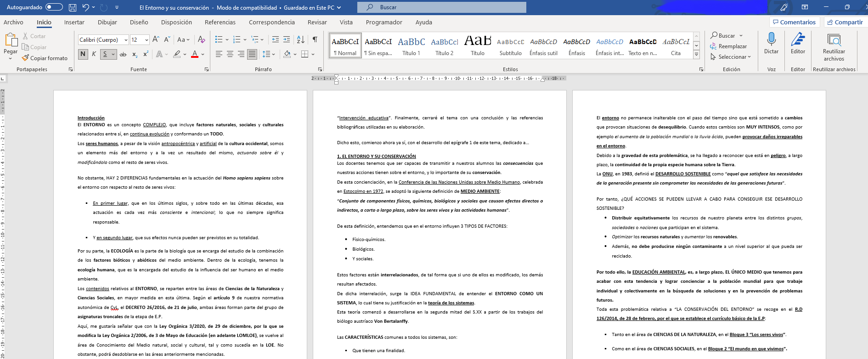Decrease the paragraph indent
This screenshot has height=359, width=868.
coord(276,39)
